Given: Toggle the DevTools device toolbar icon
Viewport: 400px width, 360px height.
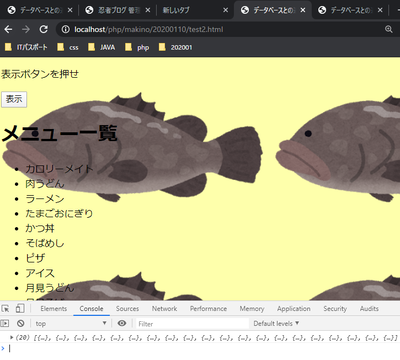Looking at the screenshot, I should [x=20, y=309].
